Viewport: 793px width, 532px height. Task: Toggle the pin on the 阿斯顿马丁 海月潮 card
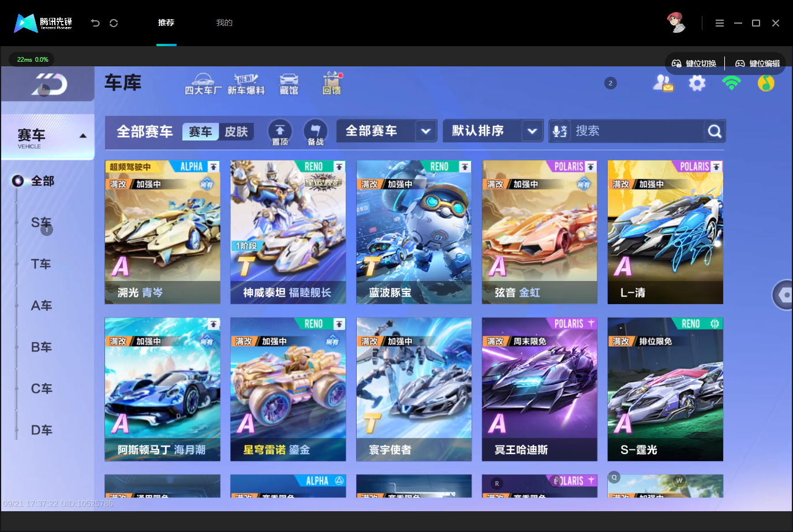214,324
